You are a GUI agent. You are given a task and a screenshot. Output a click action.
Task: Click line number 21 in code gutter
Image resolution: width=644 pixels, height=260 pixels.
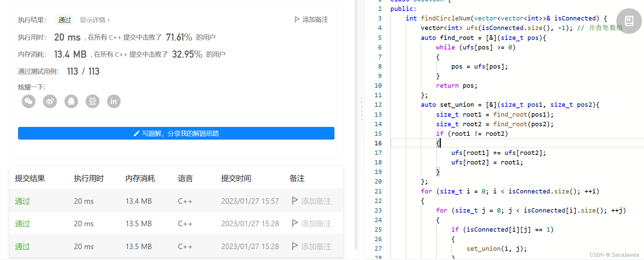pos(378,191)
